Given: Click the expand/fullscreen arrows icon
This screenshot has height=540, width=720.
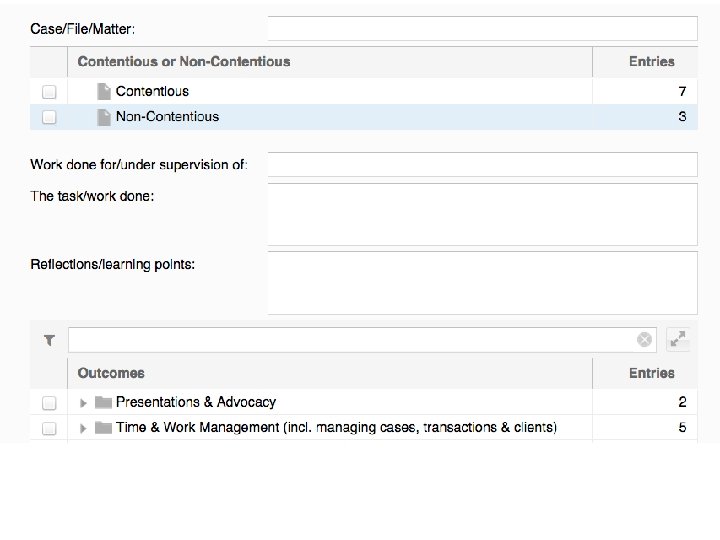Looking at the screenshot, I should tap(678, 340).
